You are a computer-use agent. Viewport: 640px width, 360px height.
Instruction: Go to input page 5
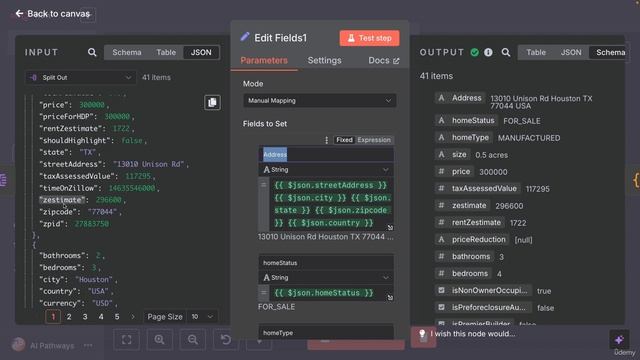pyautogui.click(x=117, y=317)
